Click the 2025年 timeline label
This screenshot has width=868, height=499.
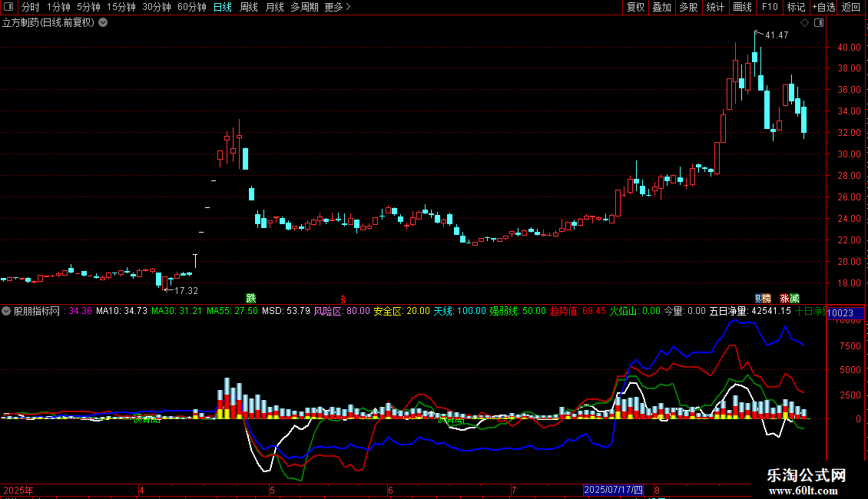coord(18,490)
